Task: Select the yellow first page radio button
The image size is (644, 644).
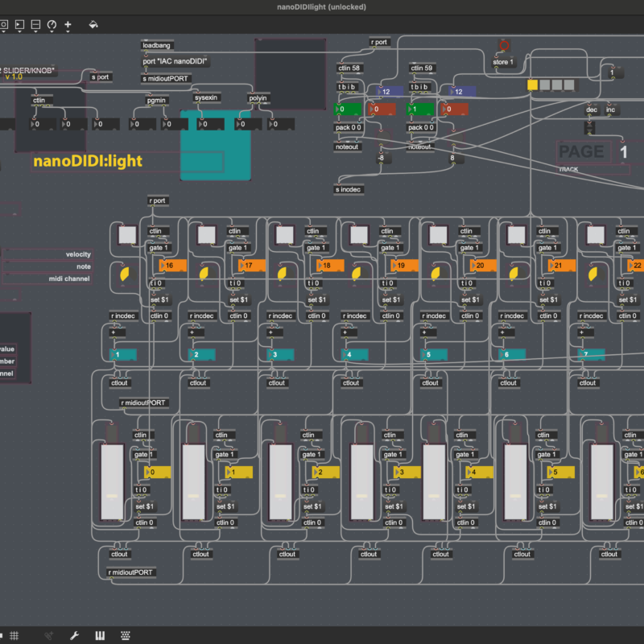Action: click(532, 85)
